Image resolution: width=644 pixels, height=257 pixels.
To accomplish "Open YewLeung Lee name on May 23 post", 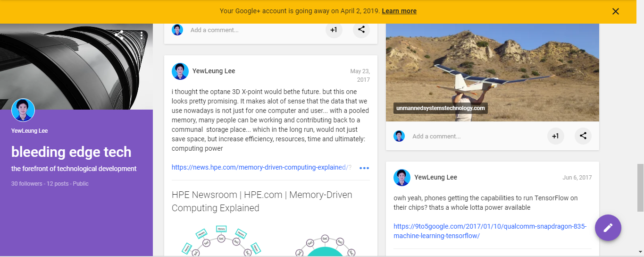I will [214, 71].
